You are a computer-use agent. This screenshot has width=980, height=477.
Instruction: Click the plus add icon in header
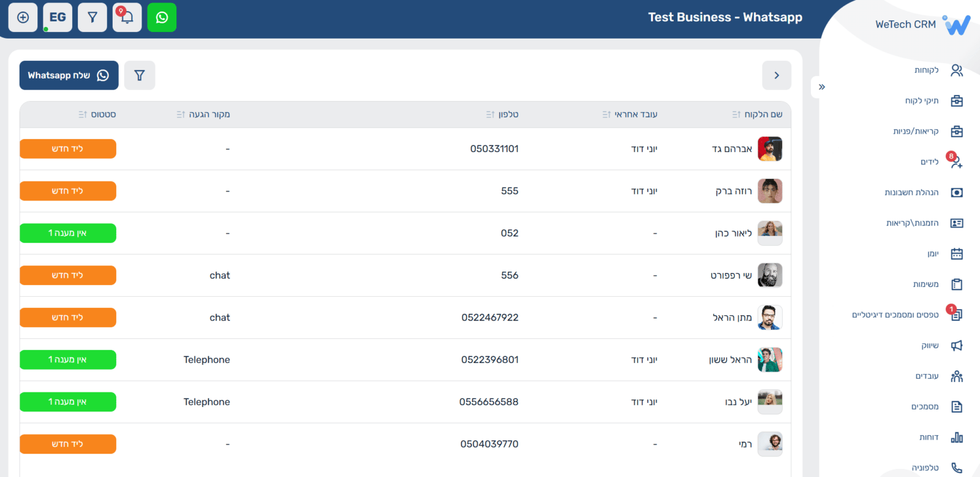[23, 17]
